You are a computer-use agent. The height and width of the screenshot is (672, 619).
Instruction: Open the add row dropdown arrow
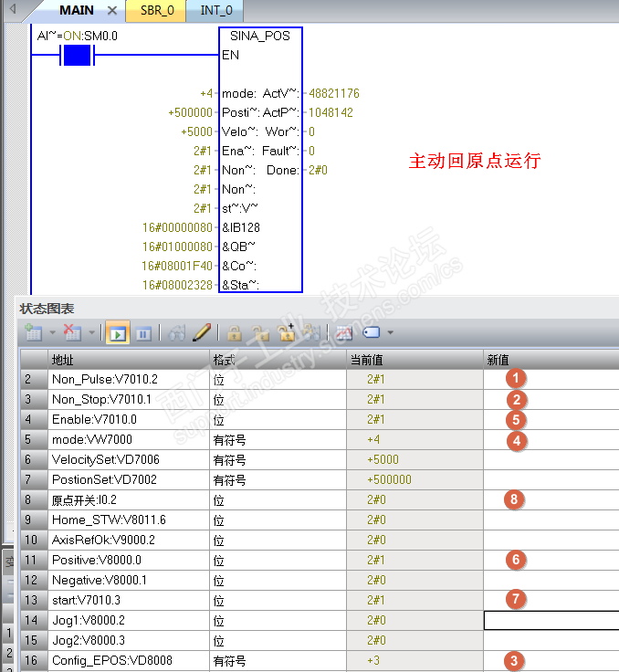(x=52, y=332)
